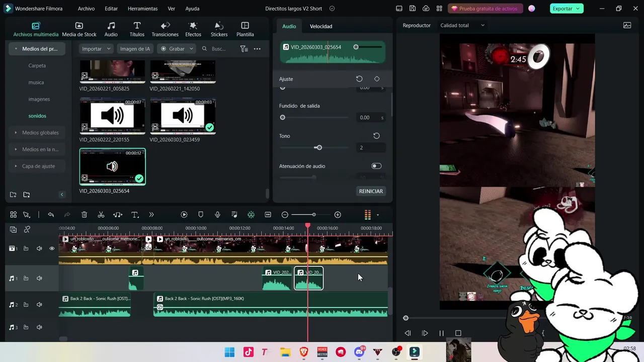
Task: Hide video track 1 with the eye icon
Action: pos(52,248)
